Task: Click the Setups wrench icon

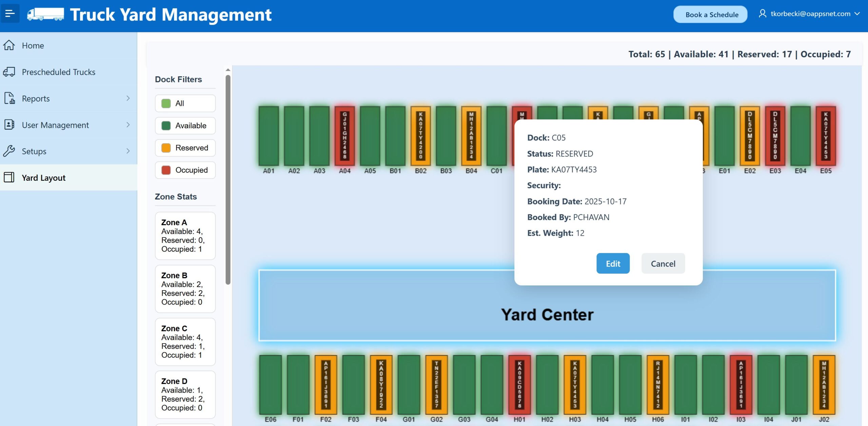Action: pos(9,151)
